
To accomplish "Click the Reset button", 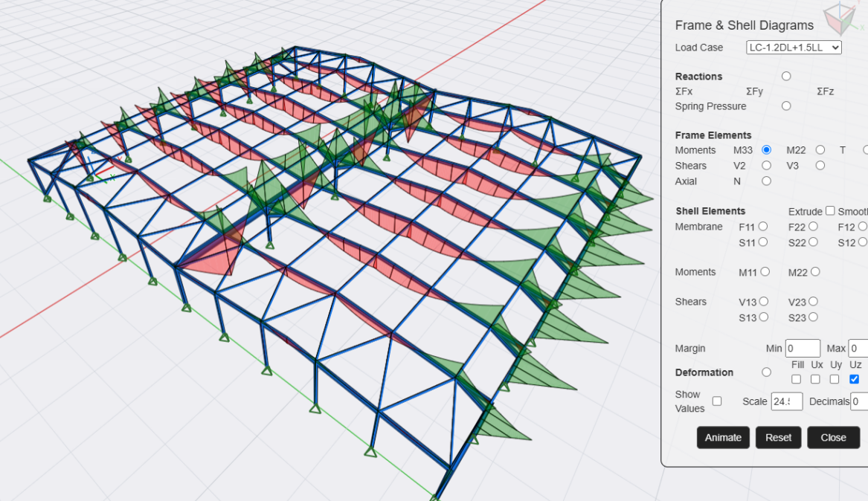I will pos(778,437).
